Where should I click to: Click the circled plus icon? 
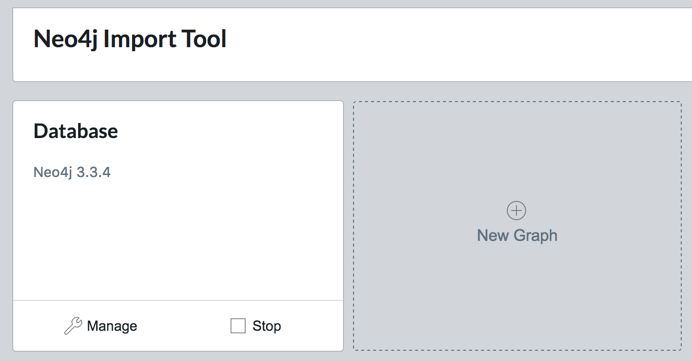pyautogui.click(x=516, y=211)
